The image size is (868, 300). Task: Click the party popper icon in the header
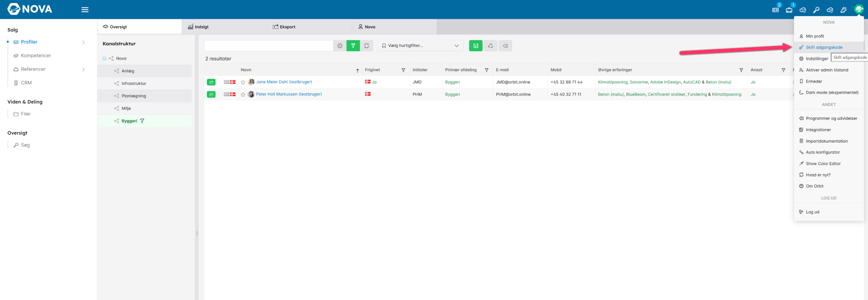[843, 10]
